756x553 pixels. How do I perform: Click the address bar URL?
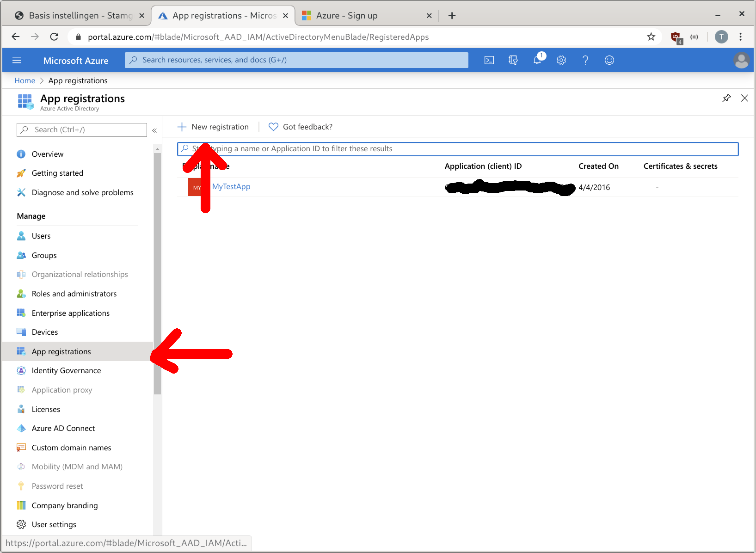point(258,37)
